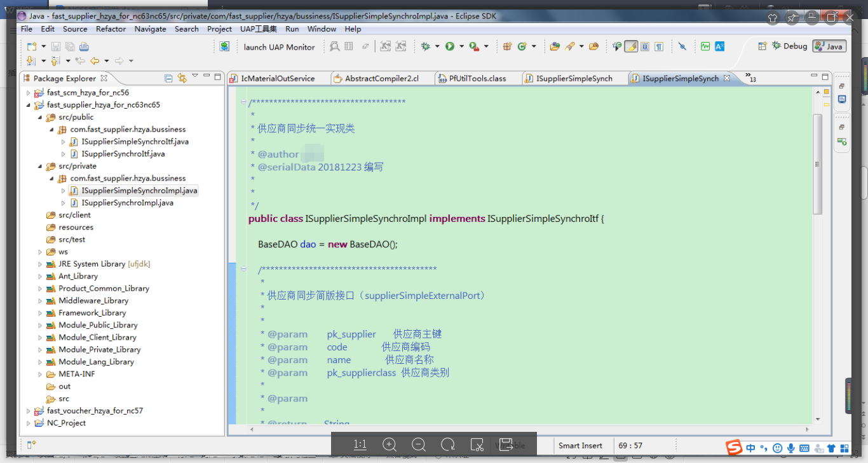Click the green Run button in toolbar
Screen dimensions: 868x463
click(x=450, y=46)
